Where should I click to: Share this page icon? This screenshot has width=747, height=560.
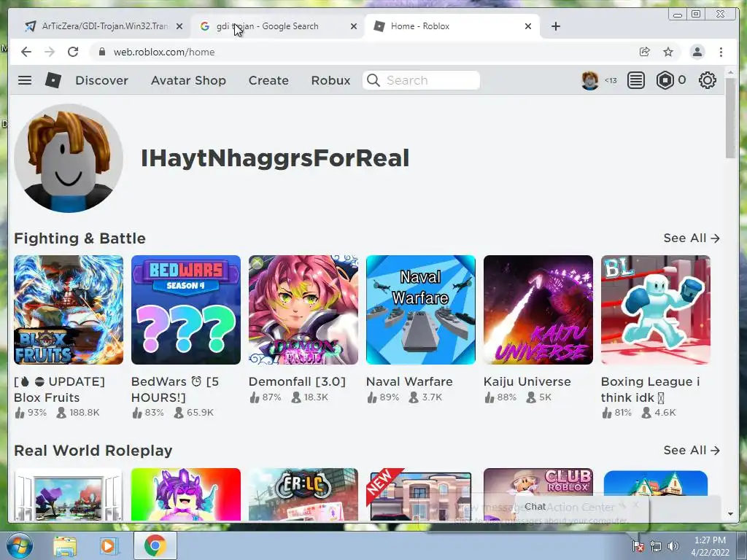(645, 52)
